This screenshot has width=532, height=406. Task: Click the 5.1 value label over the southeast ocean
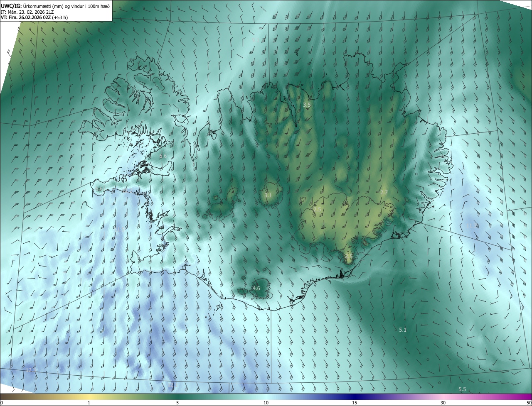(403, 330)
